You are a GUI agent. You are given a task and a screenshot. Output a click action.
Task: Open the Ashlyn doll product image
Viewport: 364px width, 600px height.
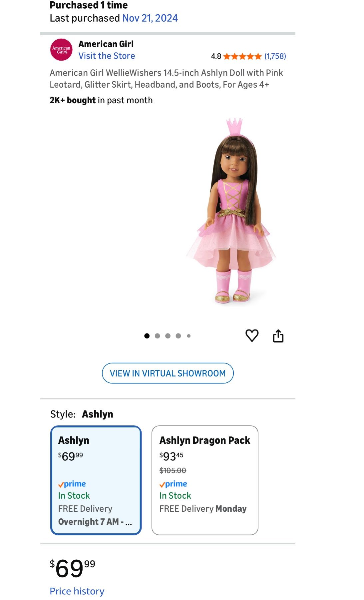coord(231,211)
